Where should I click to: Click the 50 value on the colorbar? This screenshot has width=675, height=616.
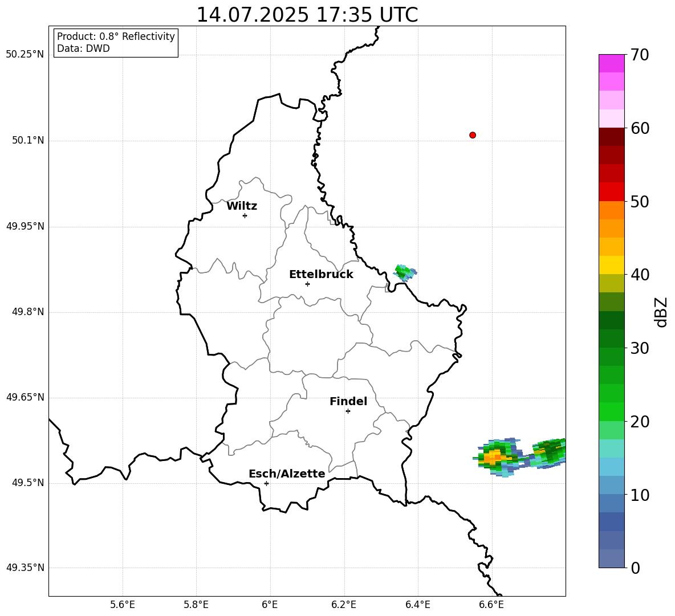[x=640, y=202]
